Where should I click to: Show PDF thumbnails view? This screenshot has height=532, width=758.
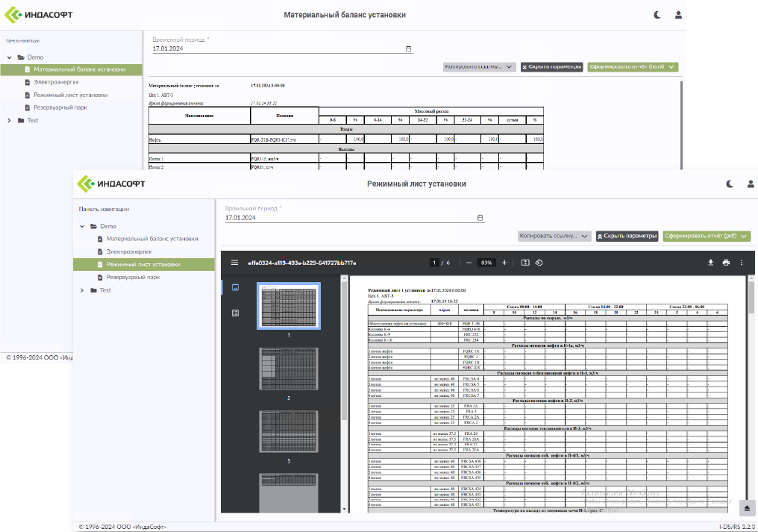[x=236, y=287]
